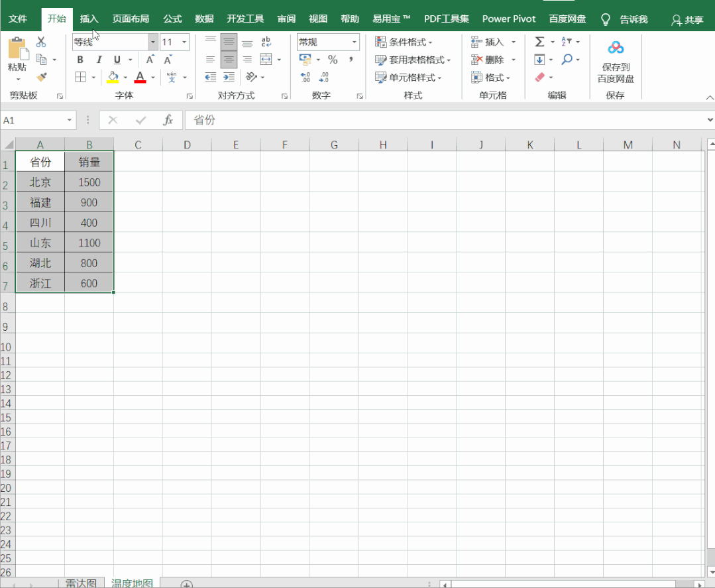Click Merge and Center icon
The height and width of the screenshot is (588, 715).
tap(266, 59)
